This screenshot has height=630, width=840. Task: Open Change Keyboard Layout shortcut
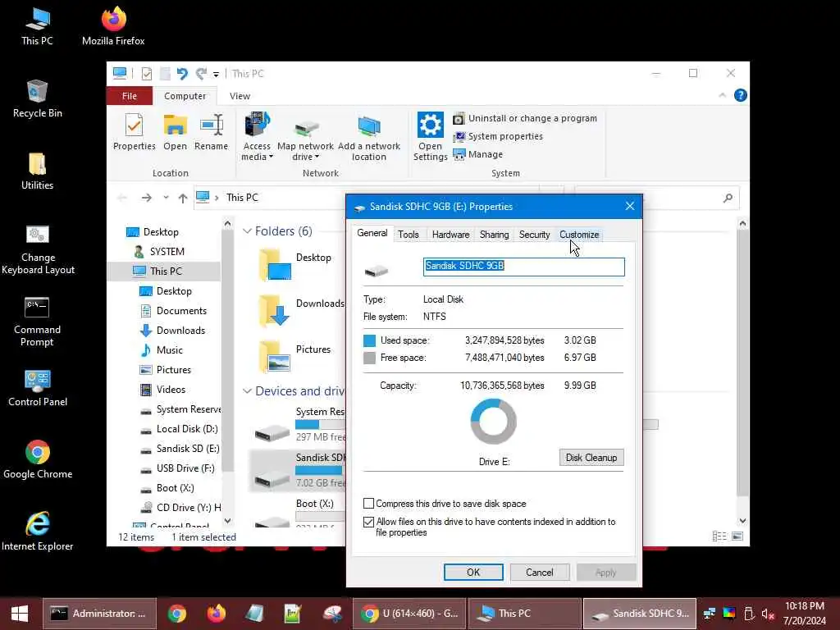point(38,249)
